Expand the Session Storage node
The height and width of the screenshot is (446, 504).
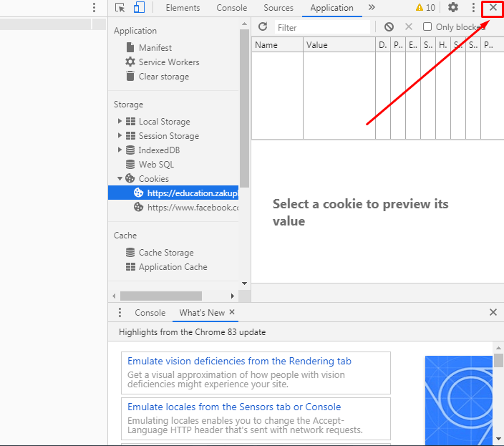[x=120, y=136]
